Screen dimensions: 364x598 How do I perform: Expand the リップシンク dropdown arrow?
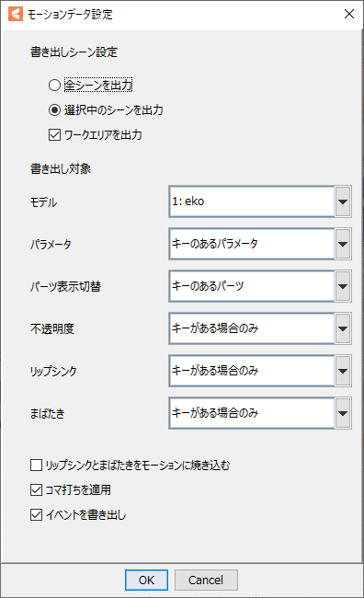pyautogui.click(x=343, y=371)
